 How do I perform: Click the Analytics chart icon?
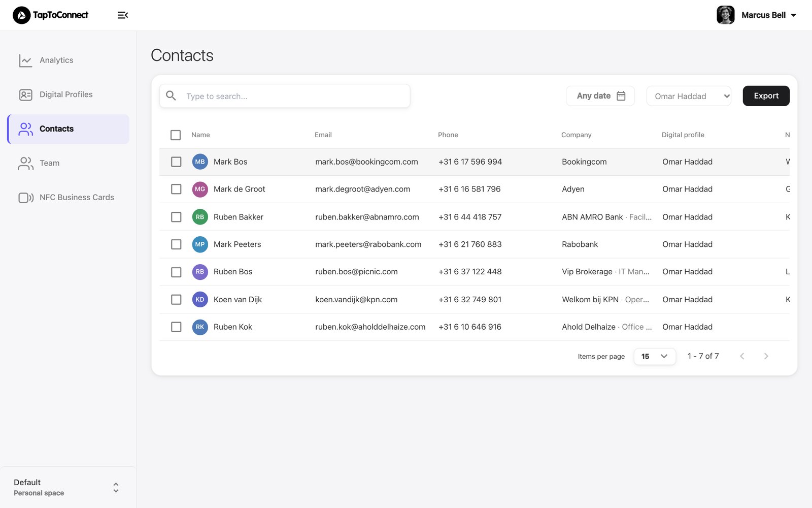pos(25,60)
